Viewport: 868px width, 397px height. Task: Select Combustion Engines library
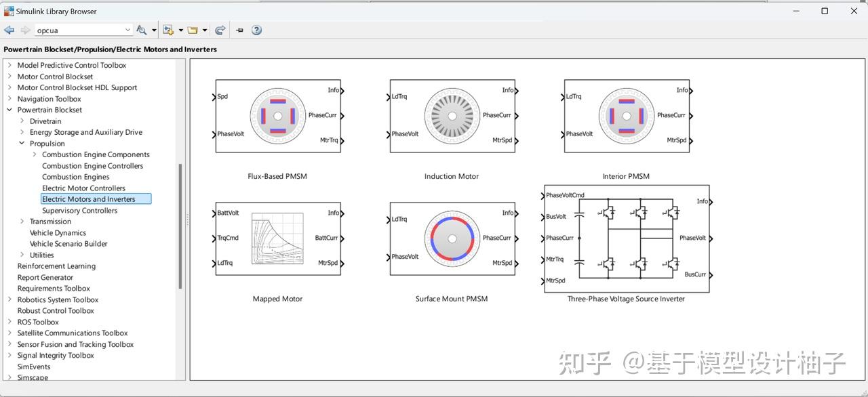click(x=76, y=177)
